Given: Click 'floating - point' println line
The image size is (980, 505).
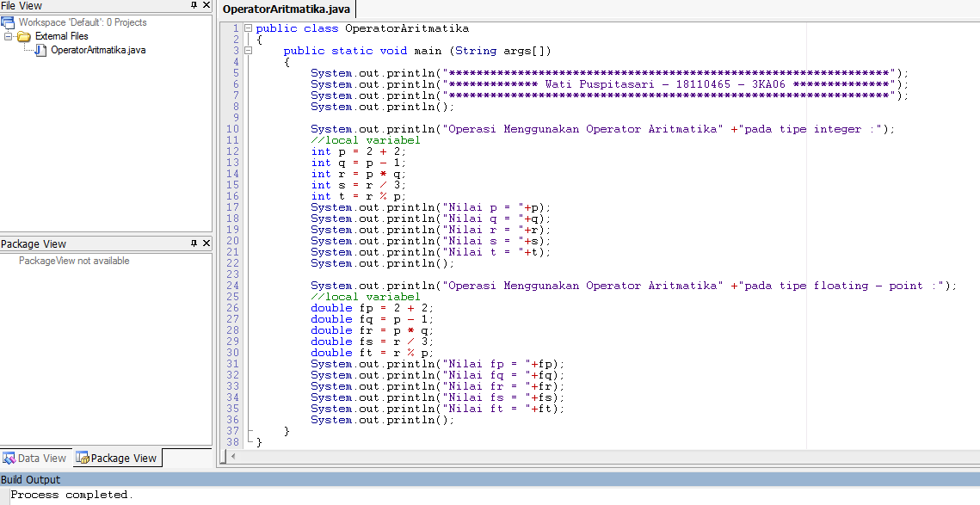Looking at the screenshot, I should (x=634, y=286).
